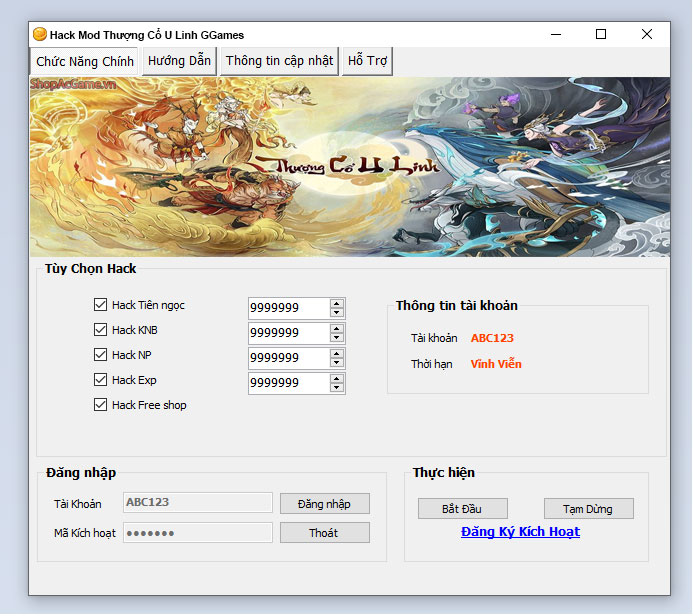Click the Đăng nhập button

pos(325,504)
